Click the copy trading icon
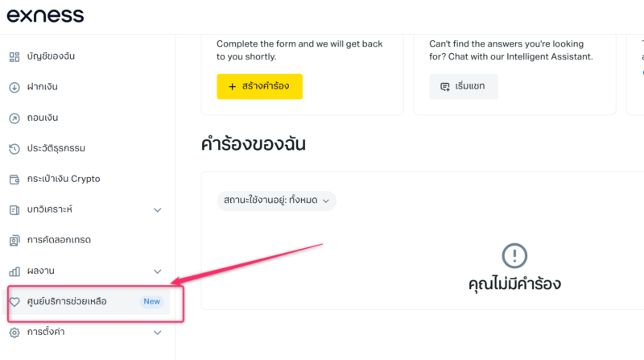This screenshot has width=644, height=360. [14, 240]
